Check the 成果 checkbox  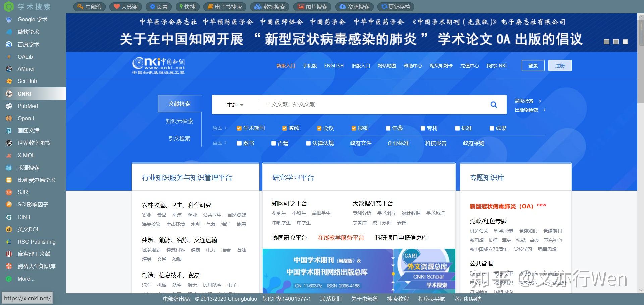[x=492, y=128]
